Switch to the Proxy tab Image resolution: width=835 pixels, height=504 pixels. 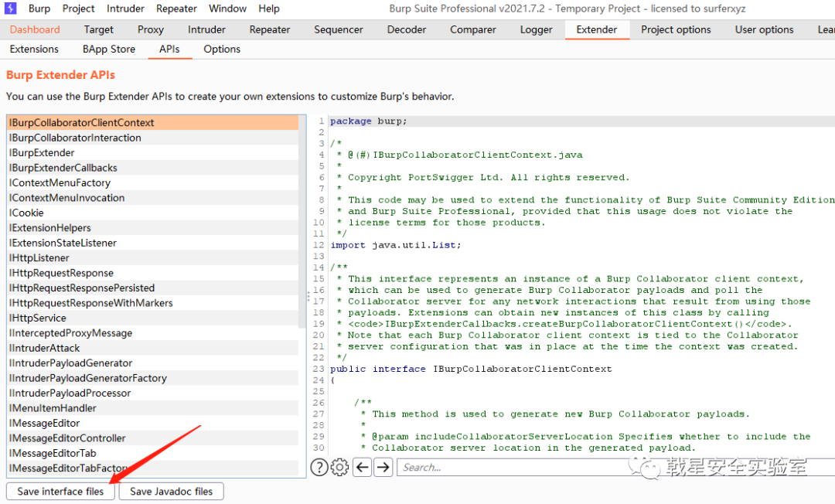click(x=150, y=30)
